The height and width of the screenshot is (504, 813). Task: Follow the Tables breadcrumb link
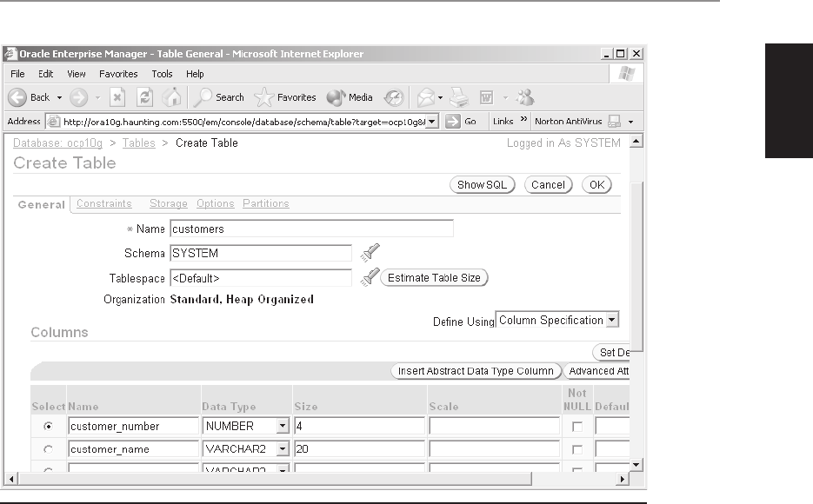tap(138, 143)
